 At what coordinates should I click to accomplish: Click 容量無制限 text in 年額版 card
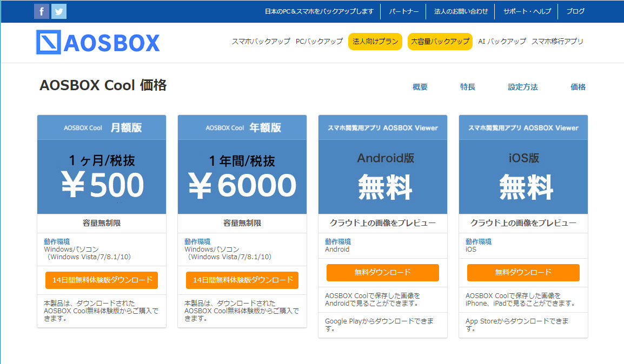pyautogui.click(x=242, y=224)
